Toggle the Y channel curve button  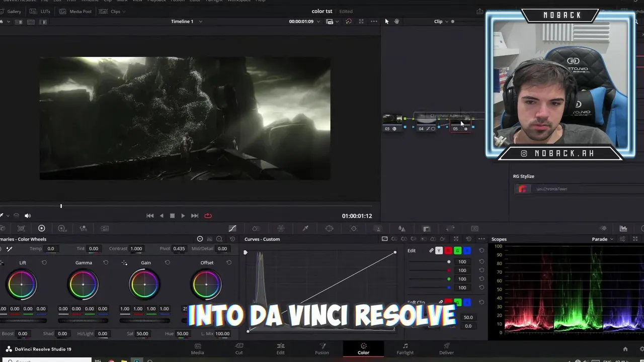pos(439,250)
